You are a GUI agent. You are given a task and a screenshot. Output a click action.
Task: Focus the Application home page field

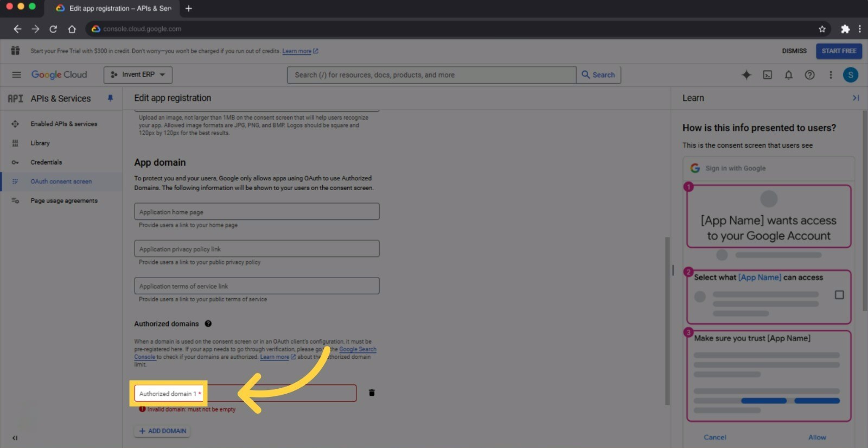pos(257,212)
